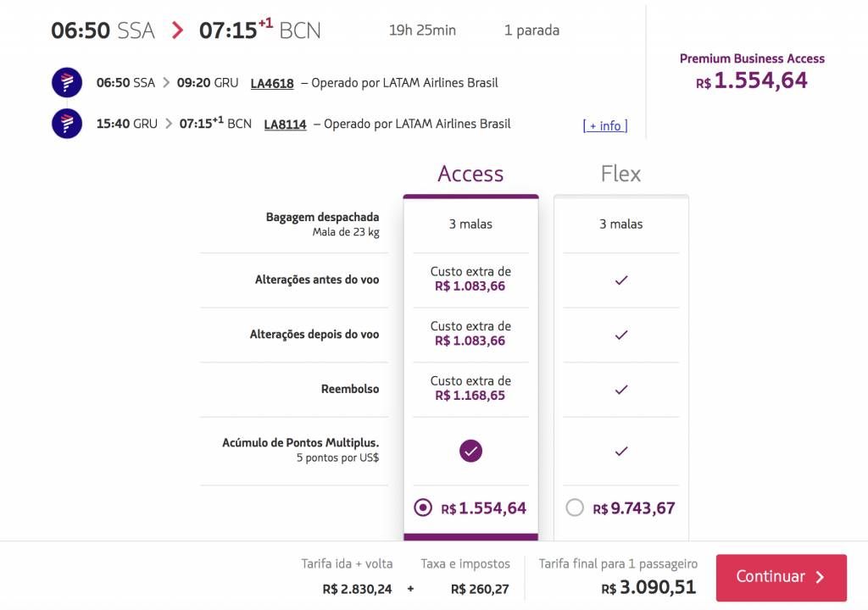Click the chevron between 06:50 SSA and 09:20 GRU
Image resolution: width=868 pixels, height=610 pixels.
click(x=166, y=82)
